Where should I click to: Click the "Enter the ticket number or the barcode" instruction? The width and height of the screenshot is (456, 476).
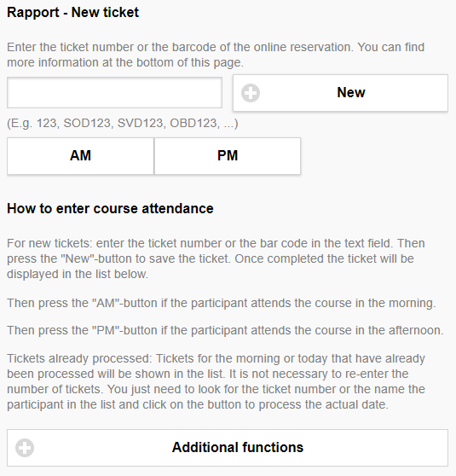pyautogui.click(x=216, y=55)
